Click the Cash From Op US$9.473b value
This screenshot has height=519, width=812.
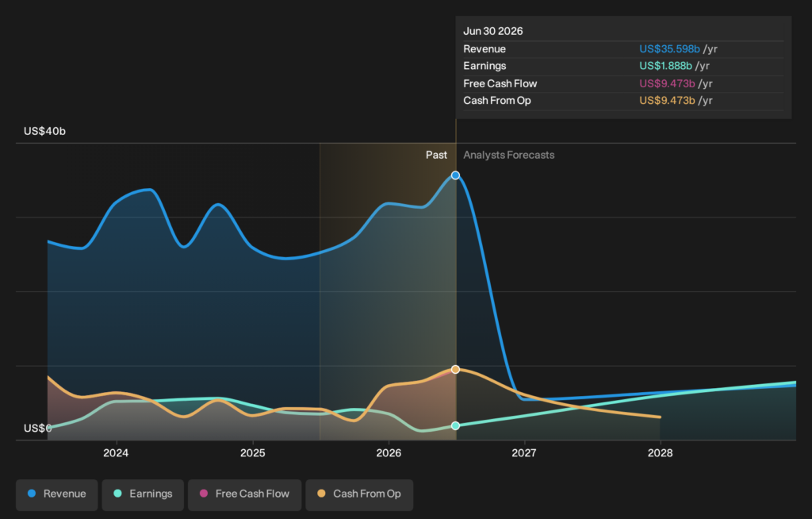667,101
